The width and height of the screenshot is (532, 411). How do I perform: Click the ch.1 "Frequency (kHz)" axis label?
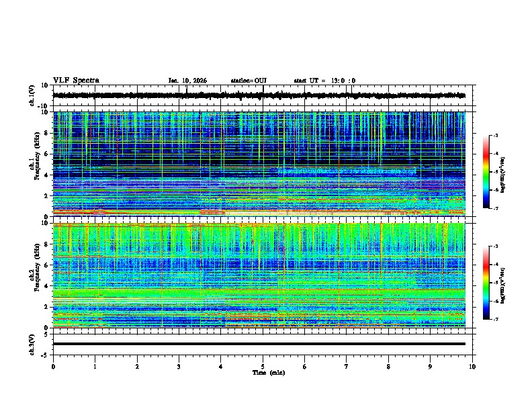[37, 156]
